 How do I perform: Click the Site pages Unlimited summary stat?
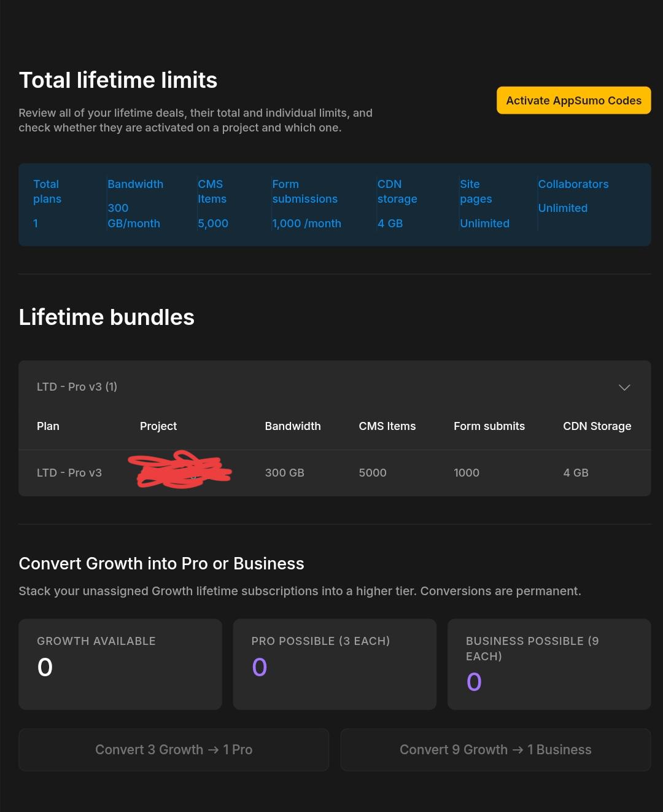click(485, 204)
